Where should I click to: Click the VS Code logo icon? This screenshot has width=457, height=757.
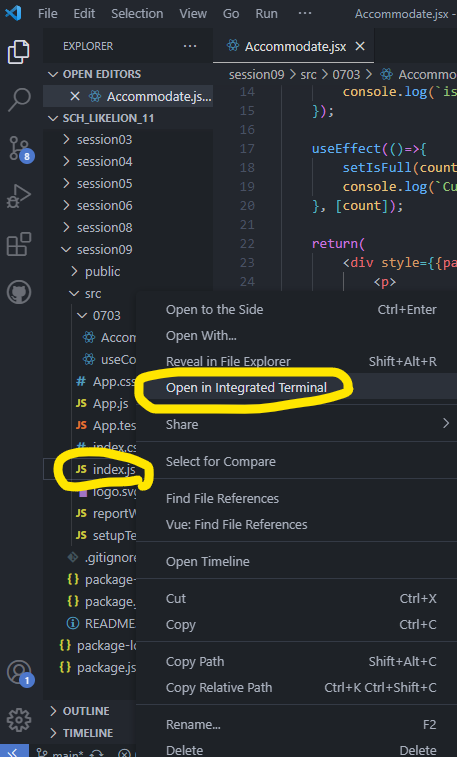(13, 13)
